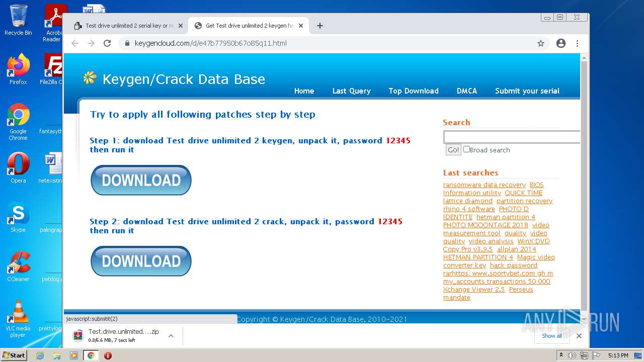The height and width of the screenshot is (362, 644).
Task: Open the Google Chrome desktop icon
Action: (x=18, y=122)
